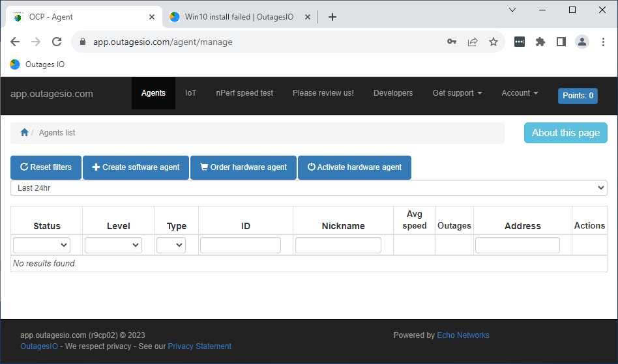Open Please review us! link
This screenshot has width=618, height=364.
coord(323,93)
